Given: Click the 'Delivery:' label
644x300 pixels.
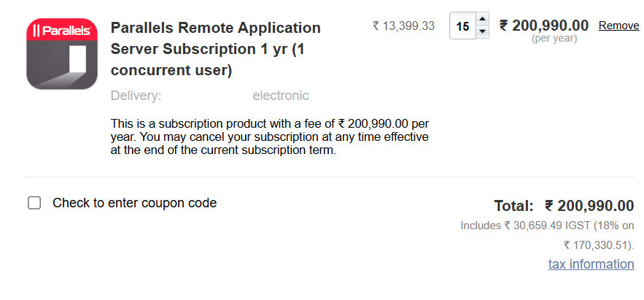Looking at the screenshot, I should 136,96.
